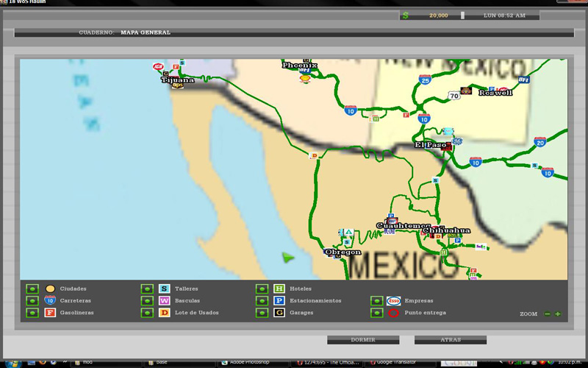
Task: Click the green truck position arrow on map
Action: [x=288, y=258]
